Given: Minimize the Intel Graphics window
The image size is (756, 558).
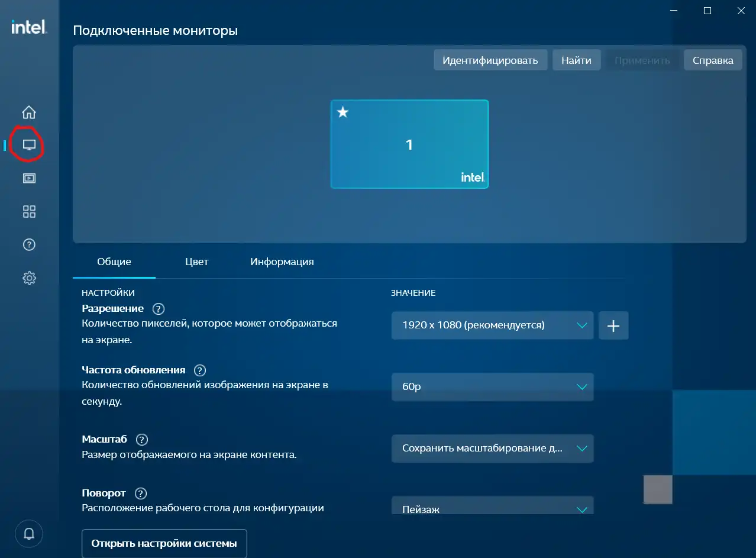Looking at the screenshot, I should click(x=673, y=11).
